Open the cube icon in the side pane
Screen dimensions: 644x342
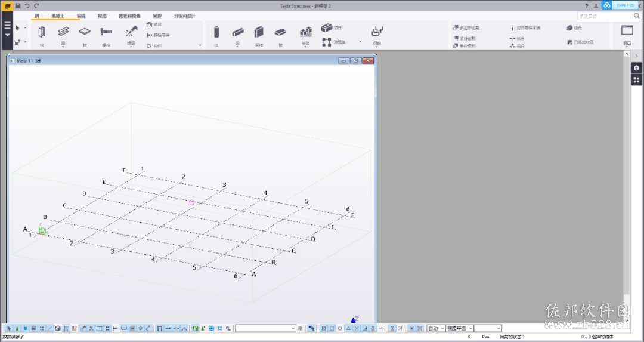[x=636, y=68]
